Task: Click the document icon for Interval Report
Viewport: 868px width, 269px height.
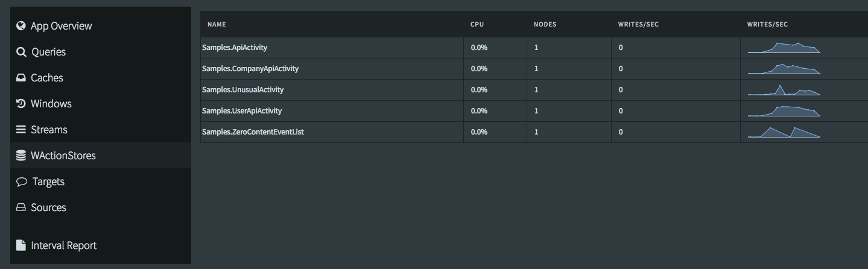Action: tap(21, 245)
